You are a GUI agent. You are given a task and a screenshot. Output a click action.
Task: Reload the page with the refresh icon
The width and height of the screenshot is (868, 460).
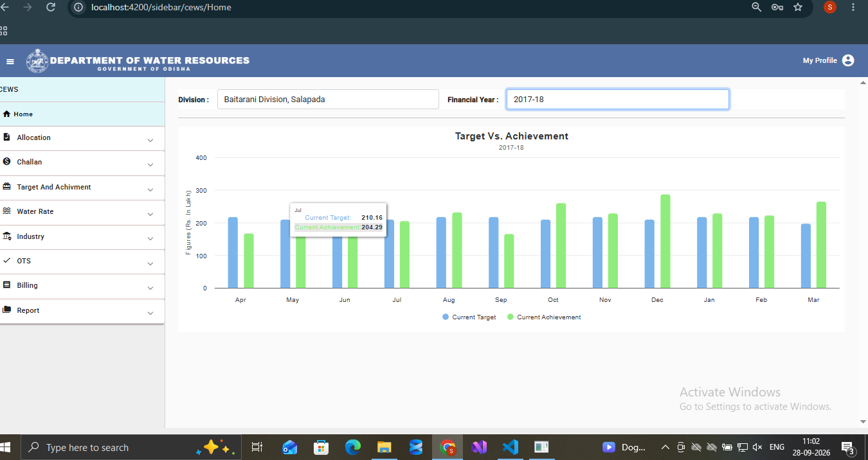pos(51,7)
